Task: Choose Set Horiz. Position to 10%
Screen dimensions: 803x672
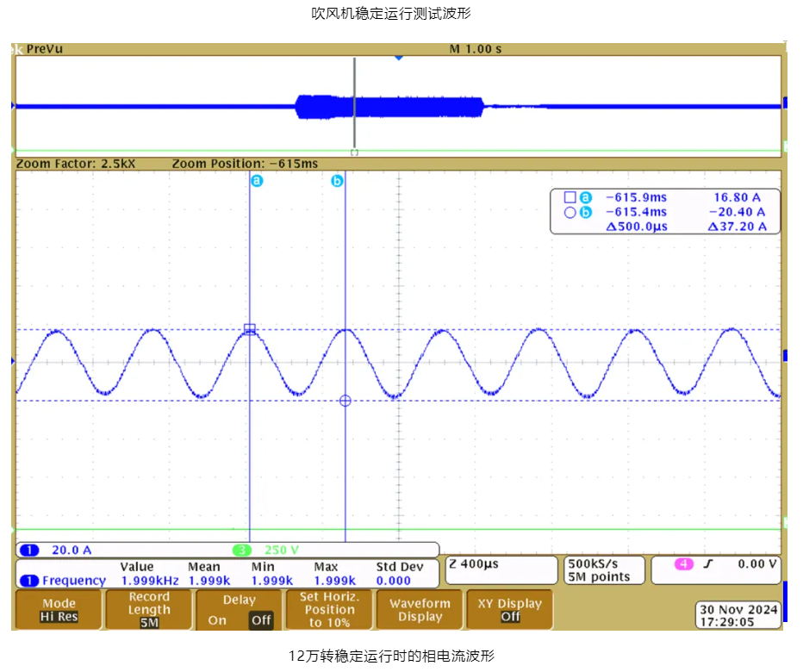Action: point(329,609)
